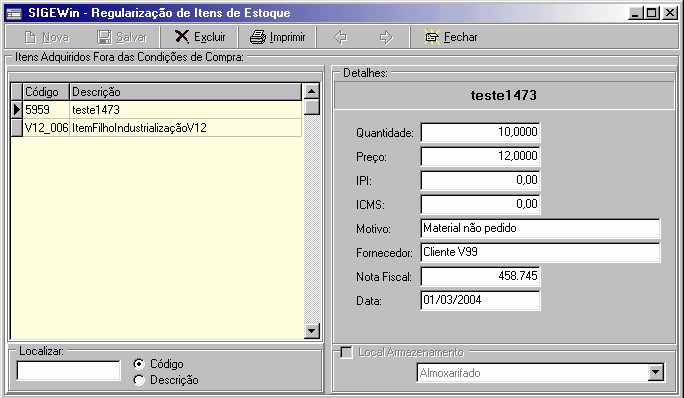Screen dimensions: 684x398
Task: Click the list scrollbar up arrow
Action: coord(311,91)
